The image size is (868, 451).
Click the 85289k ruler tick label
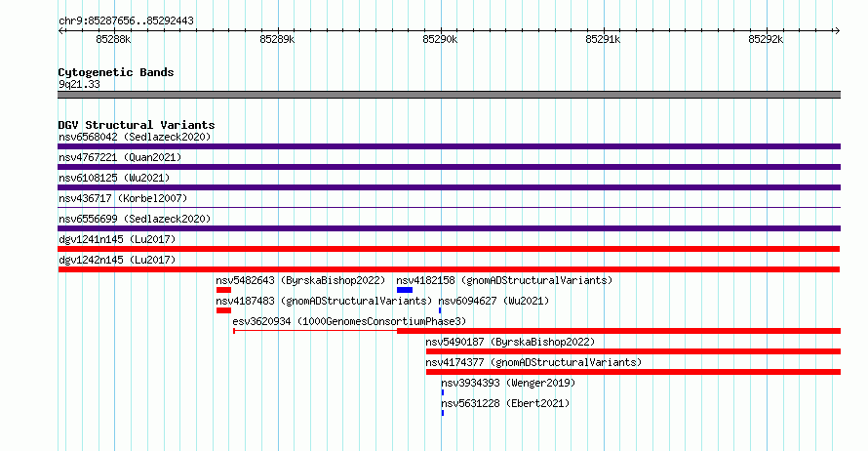point(277,39)
